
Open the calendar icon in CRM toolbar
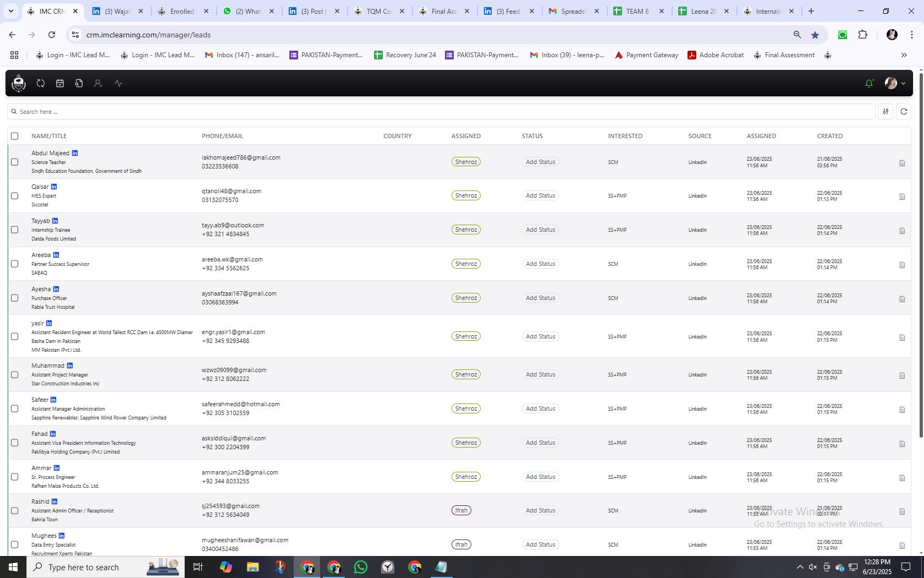pyautogui.click(x=60, y=83)
